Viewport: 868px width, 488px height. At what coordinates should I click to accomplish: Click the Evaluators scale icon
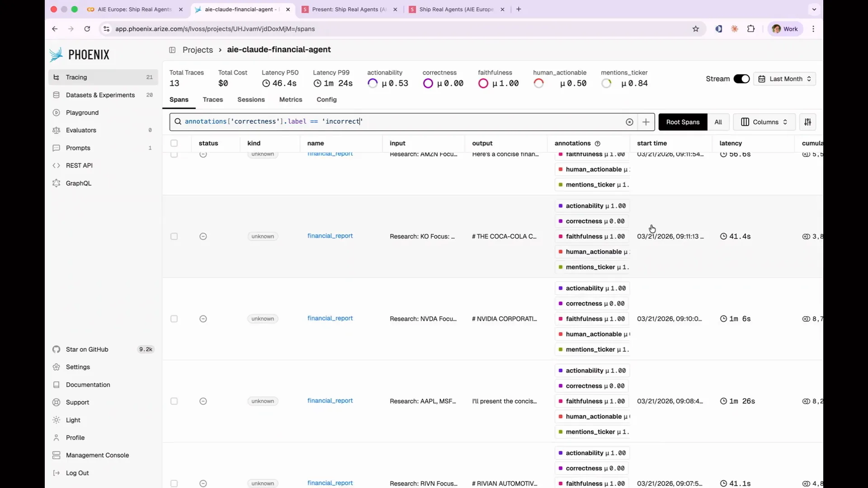coord(57,130)
